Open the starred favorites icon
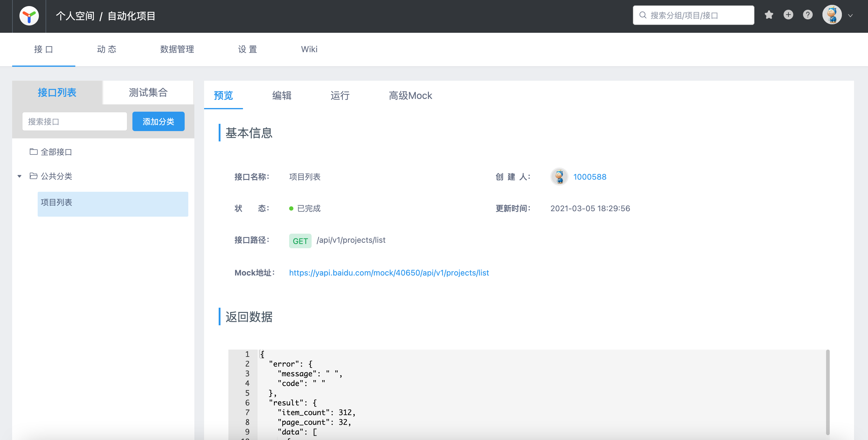868x440 pixels. click(769, 15)
